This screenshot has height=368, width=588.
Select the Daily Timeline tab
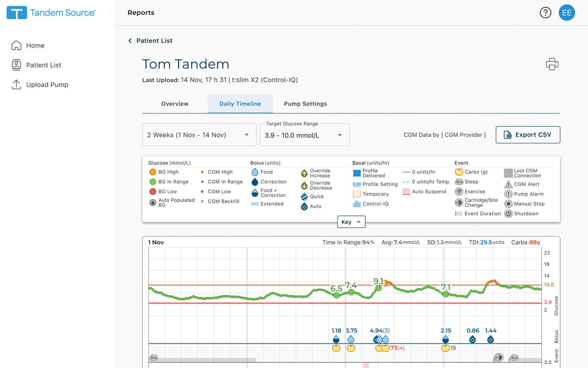(x=240, y=104)
